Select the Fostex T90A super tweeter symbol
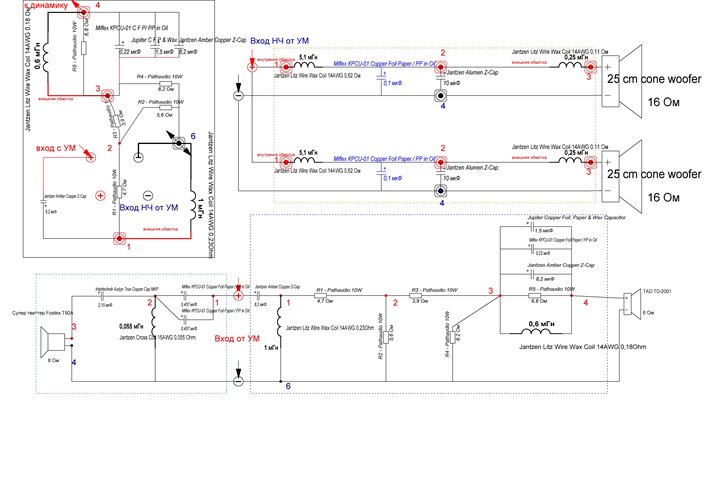Screen dimensions: 707x500 (x=46, y=345)
